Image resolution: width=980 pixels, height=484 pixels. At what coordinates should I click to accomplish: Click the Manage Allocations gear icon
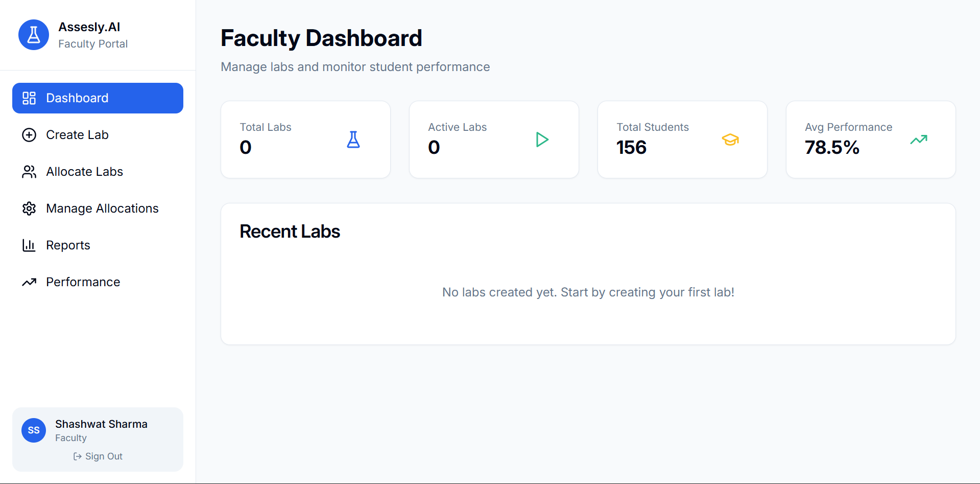(29, 209)
